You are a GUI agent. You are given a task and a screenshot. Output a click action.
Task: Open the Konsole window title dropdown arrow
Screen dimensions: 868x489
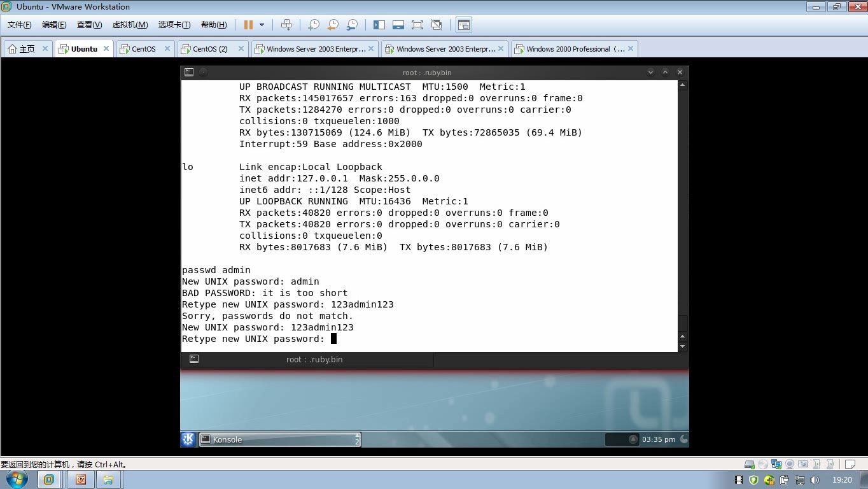click(650, 73)
